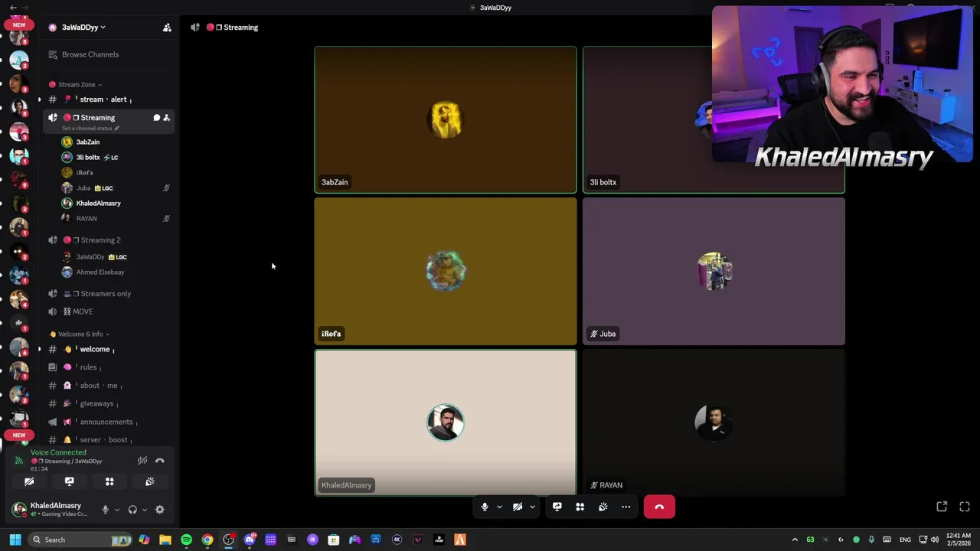
Task: Open Windows Start menu
Action: click(15, 540)
